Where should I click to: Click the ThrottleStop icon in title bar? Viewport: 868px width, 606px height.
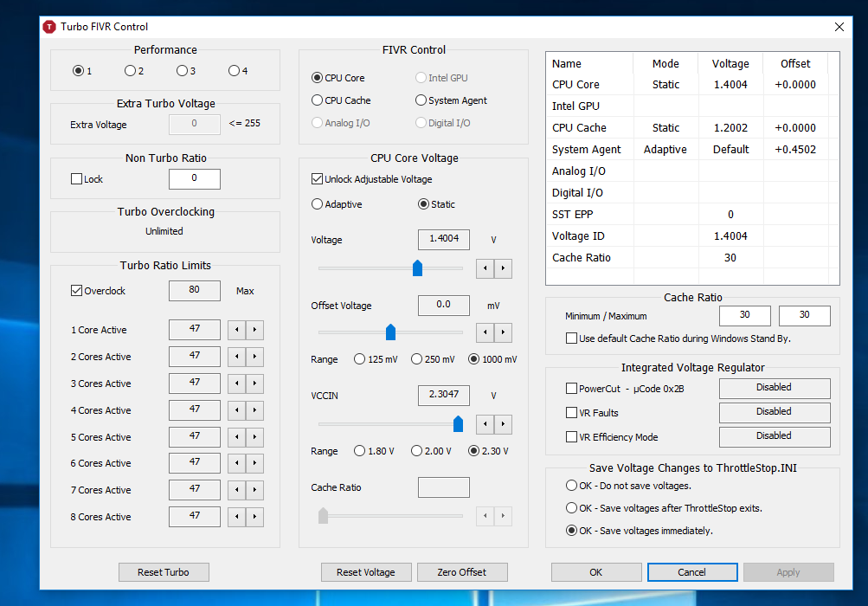[49, 27]
